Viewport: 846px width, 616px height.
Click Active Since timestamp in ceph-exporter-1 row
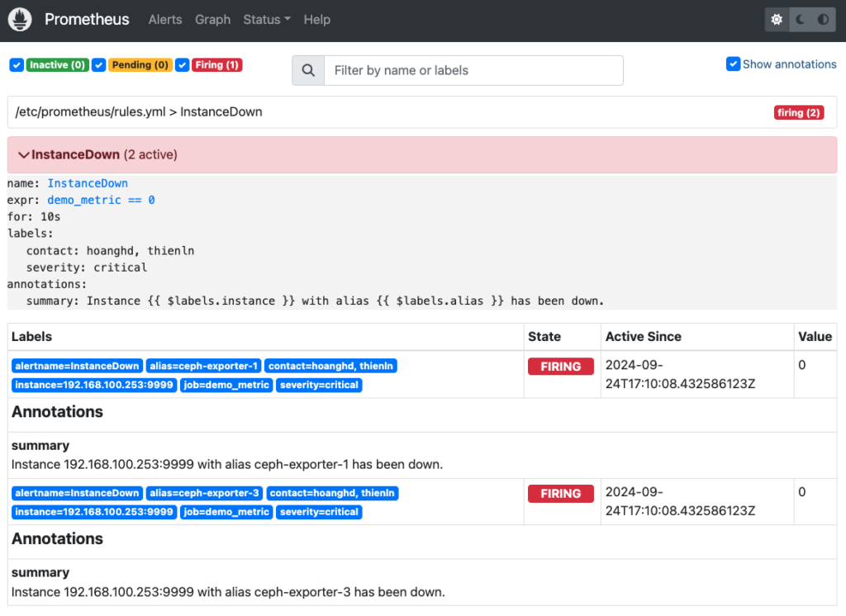pos(681,374)
